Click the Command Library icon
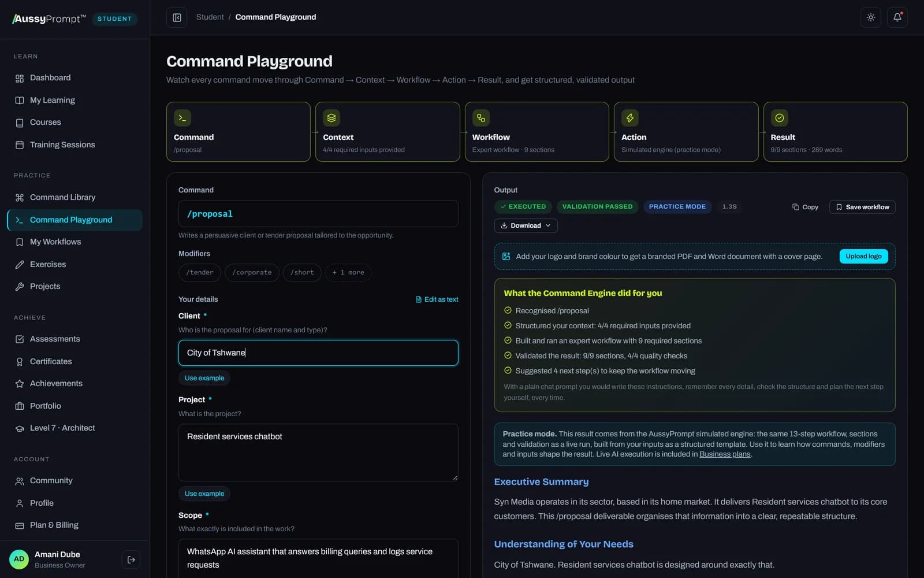The image size is (924, 578). point(20,198)
